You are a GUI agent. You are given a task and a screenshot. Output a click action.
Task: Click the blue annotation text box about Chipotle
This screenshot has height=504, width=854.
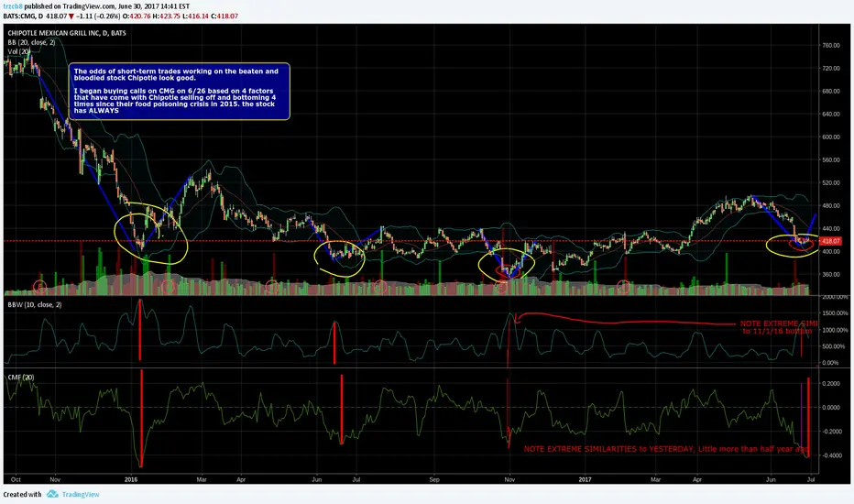point(180,91)
